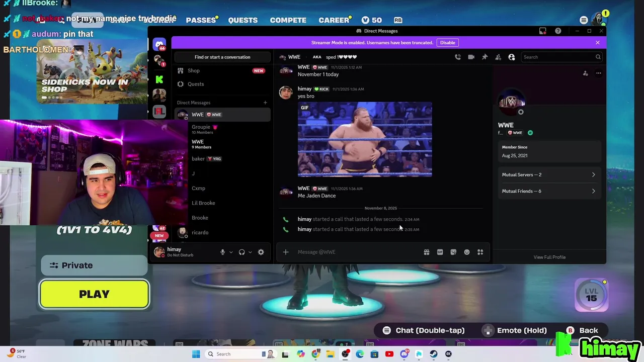Click the yellow PLAY button in Fortnite
The width and height of the screenshot is (644, 362).
click(94, 294)
